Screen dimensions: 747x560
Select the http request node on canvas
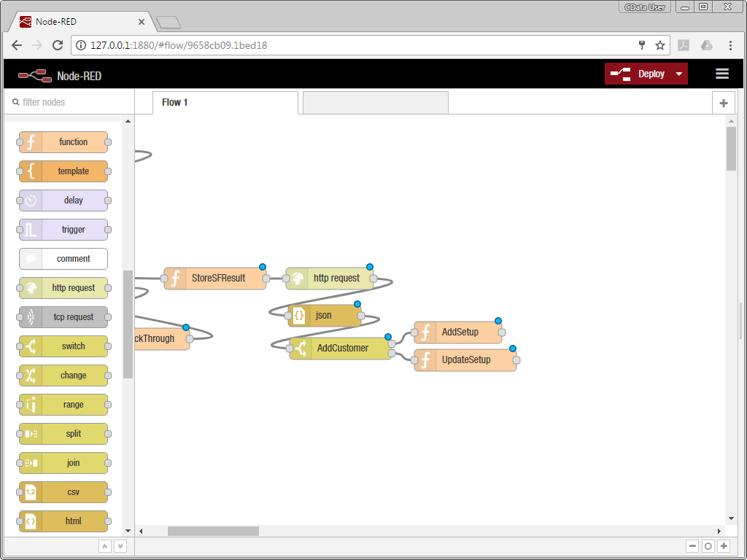coord(330,278)
